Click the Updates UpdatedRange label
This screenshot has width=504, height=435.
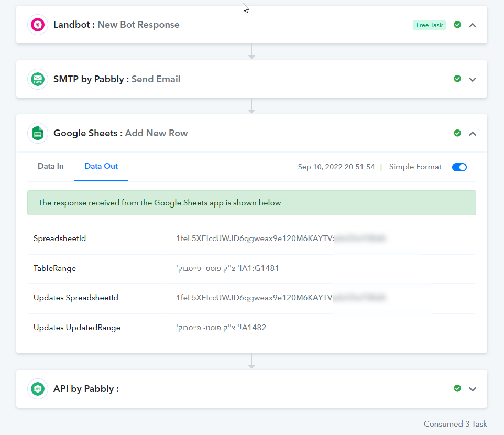pos(77,328)
